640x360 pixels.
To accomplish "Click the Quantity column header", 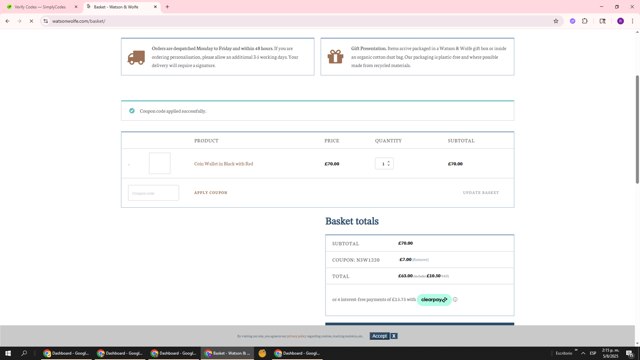I will click(388, 141).
